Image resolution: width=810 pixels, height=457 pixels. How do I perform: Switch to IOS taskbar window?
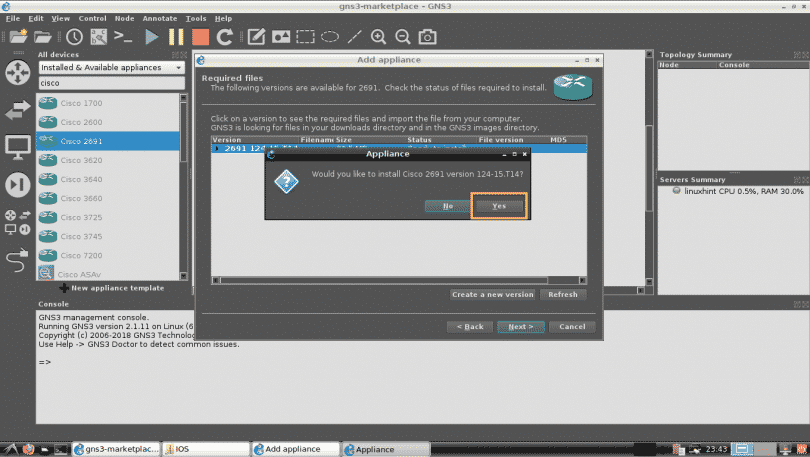[206, 449]
